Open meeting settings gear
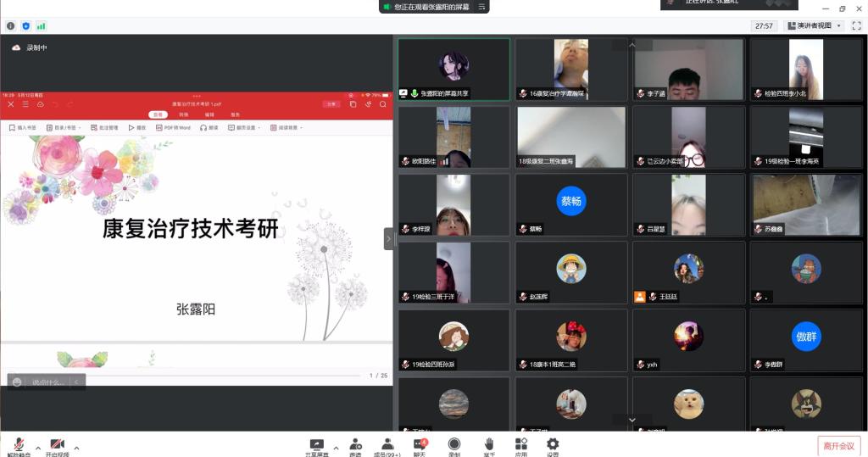 553,445
